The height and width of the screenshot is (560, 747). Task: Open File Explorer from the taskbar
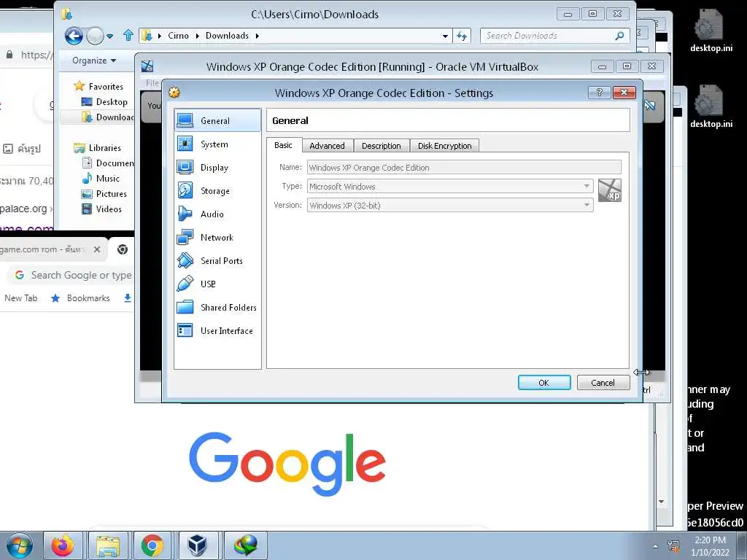(x=108, y=545)
